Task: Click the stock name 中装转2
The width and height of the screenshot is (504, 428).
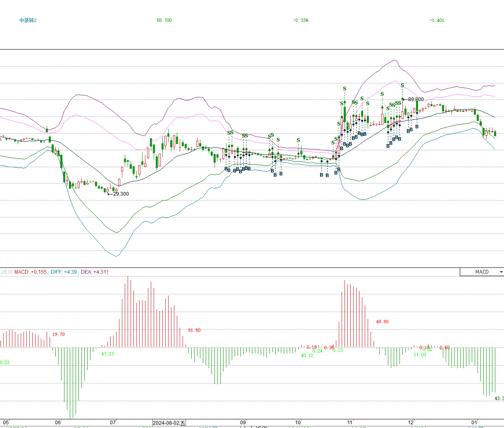Action: click(x=28, y=20)
